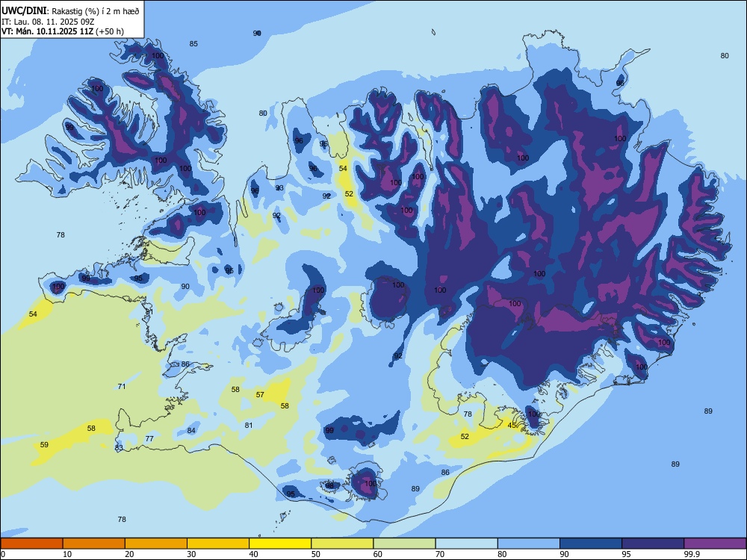747x560 pixels.
Task: Click the 30–40 legend color block
Action: tap(218, 544)
